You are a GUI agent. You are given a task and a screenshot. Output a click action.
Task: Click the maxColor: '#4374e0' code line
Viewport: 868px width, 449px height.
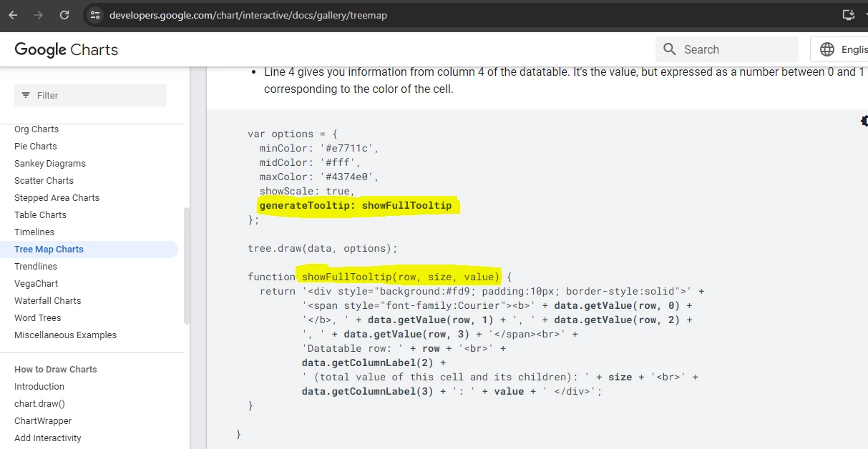coord(319,177)
